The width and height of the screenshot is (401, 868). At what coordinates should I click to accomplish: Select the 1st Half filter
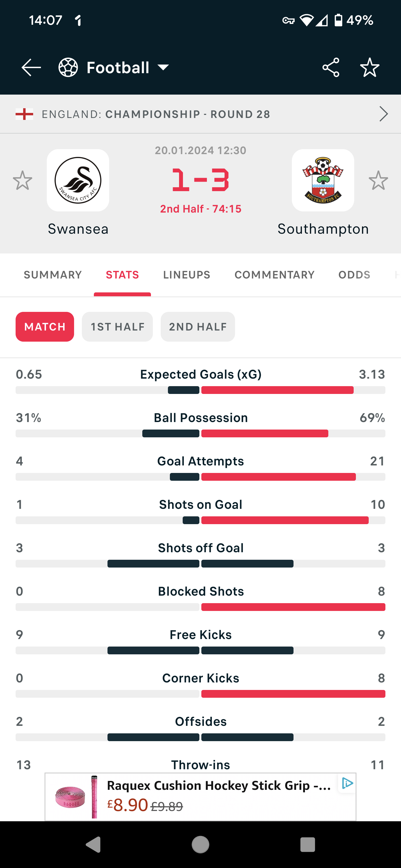(117, 327)
